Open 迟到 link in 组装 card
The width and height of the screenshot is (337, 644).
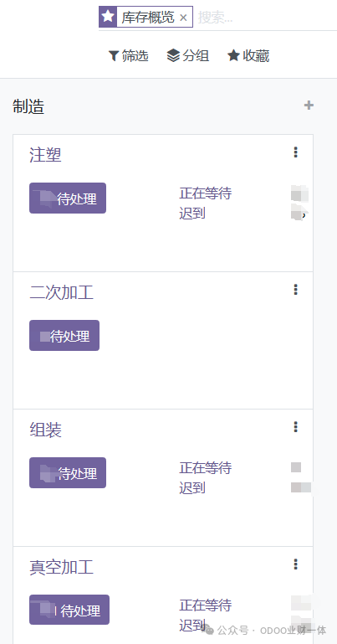tap(192, 488)
